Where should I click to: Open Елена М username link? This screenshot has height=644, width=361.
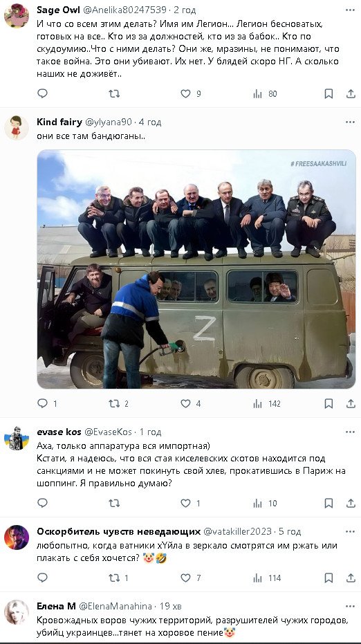(x=56, y=606)
